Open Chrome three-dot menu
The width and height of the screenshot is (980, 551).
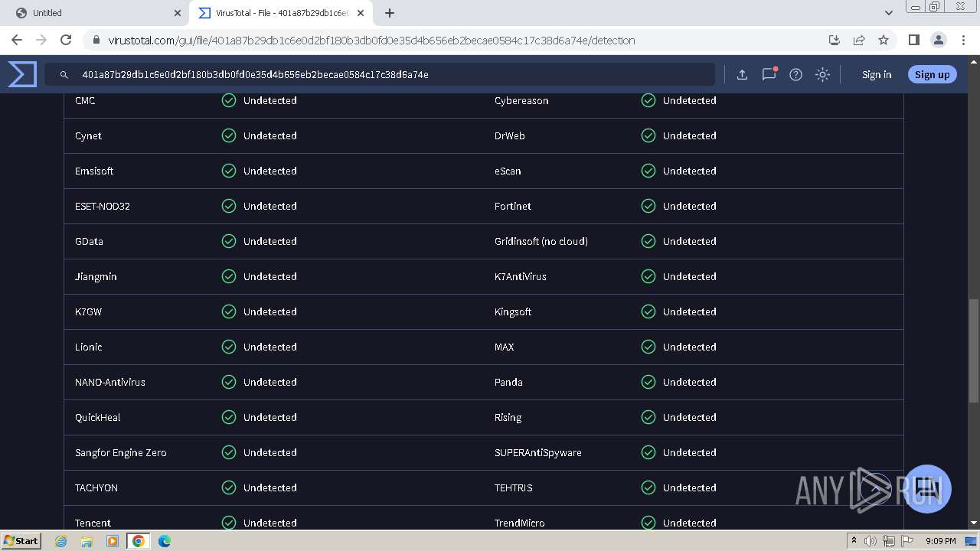[963, 40]
